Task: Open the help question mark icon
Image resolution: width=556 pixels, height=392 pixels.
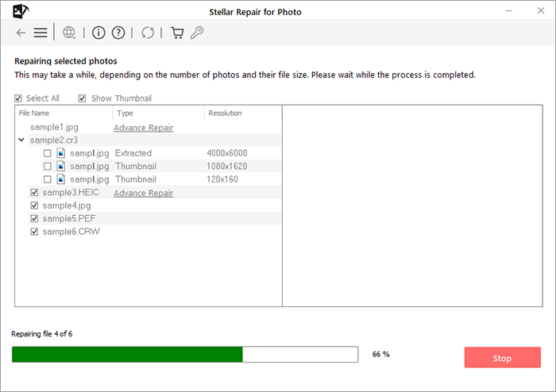Action: click(118, 33)
